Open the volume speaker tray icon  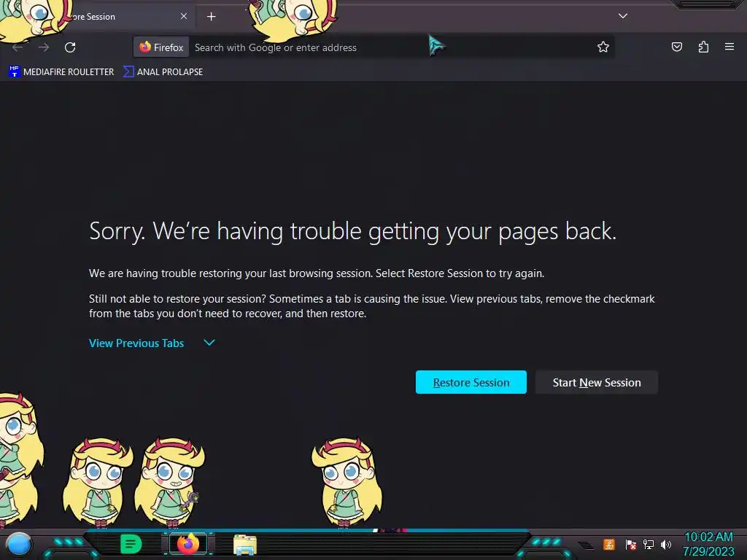coord(665,544)
